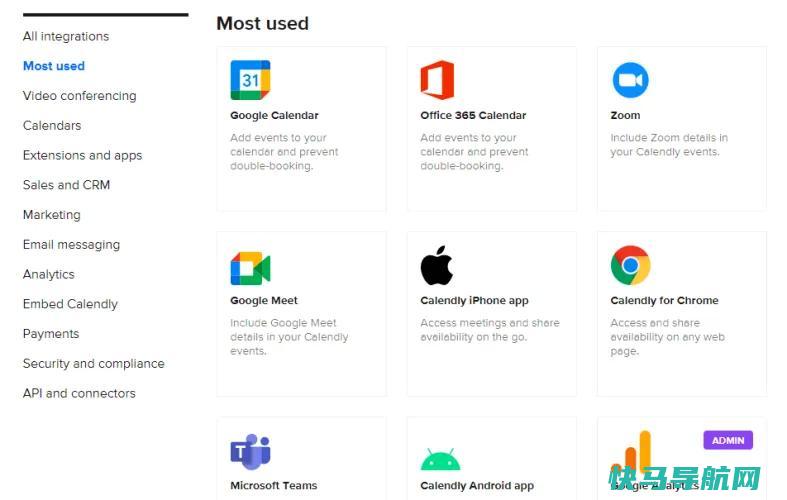The width and height of the screenshot is (787, 500).
Task: Click the Microsoft Teams icon
Action: [x=250, y=451]
